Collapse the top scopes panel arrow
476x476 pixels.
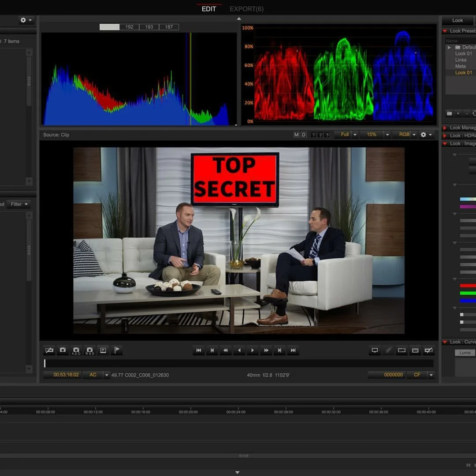coord(239,19)
